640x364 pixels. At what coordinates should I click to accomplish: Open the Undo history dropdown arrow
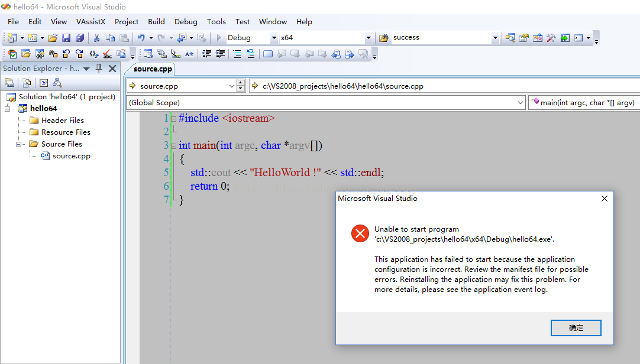tap(151, 38)
